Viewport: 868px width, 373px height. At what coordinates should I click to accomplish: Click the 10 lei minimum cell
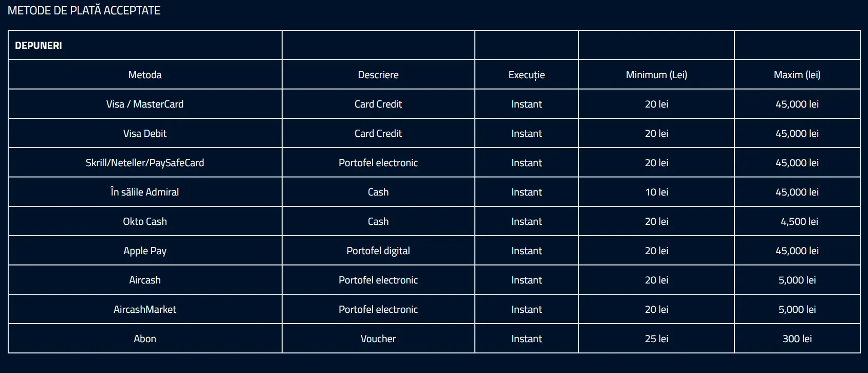(656, 192)
